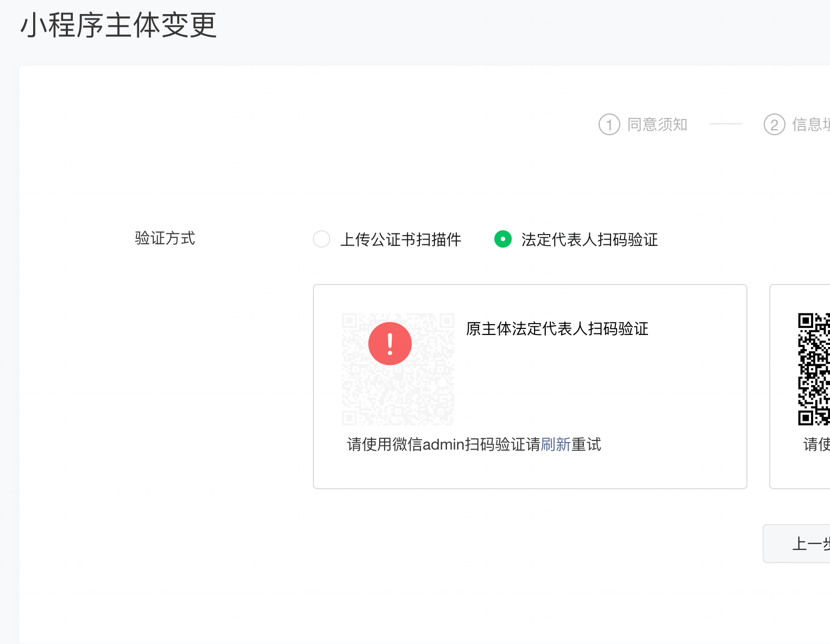The width and height of the screenshot is (830, 644).
Task: Click step 1 同意须知 indicator
Action: (x=643, y=124)
